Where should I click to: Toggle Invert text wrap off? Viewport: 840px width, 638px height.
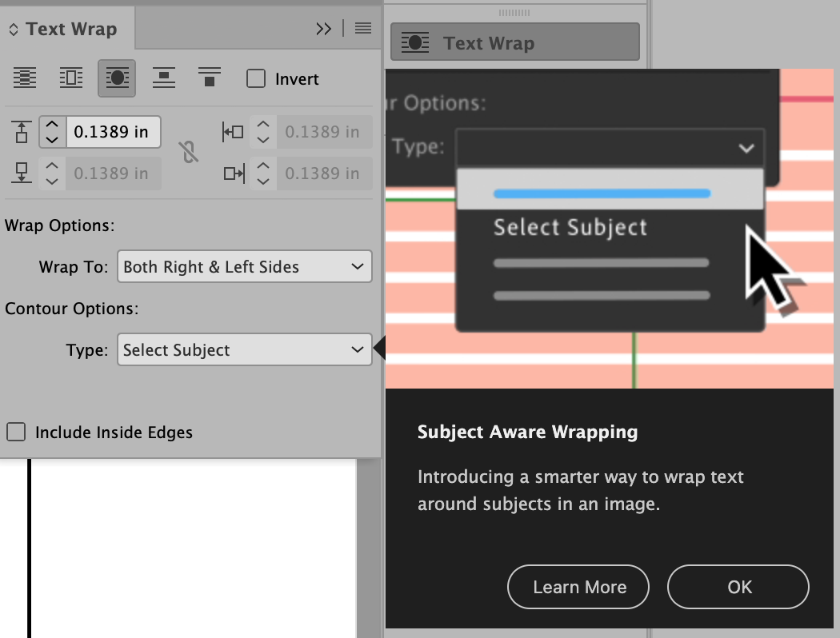click(x=256, y=78)
